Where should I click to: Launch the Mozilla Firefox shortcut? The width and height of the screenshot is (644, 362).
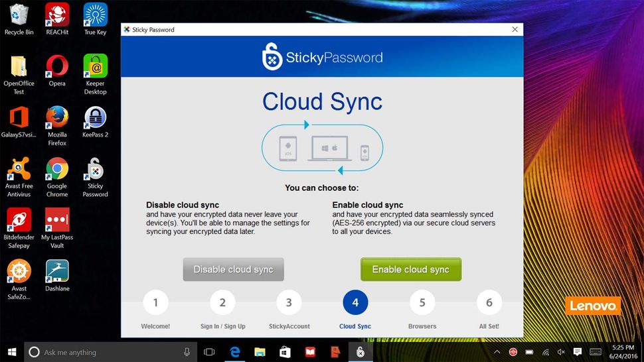[x=57, y=126]
